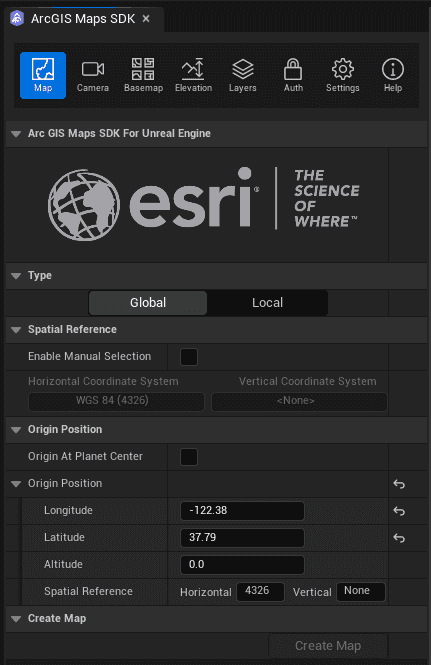This screenshot has height=665, width=431.
Task: Click the Longitude label
Action: (68, 510)
